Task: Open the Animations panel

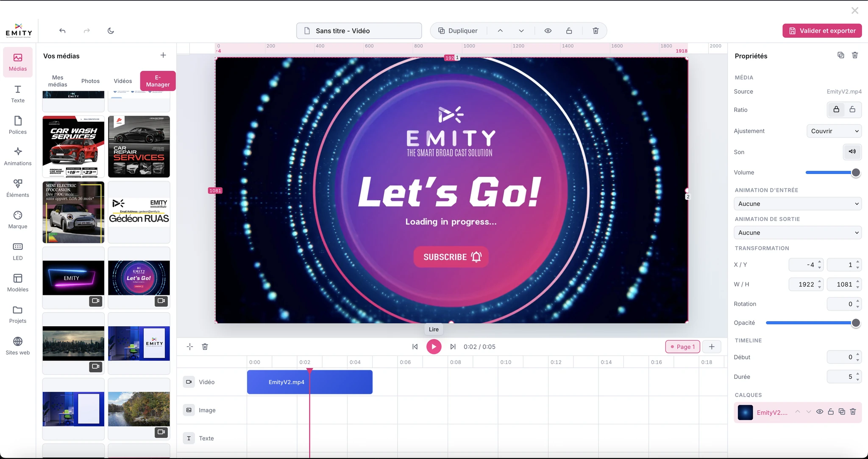Action: pos(18,157)
